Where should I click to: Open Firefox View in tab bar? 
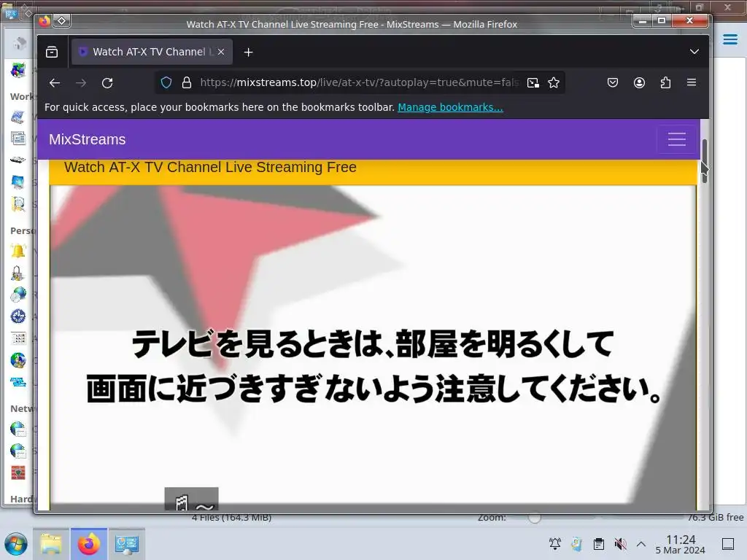point(52,52)
